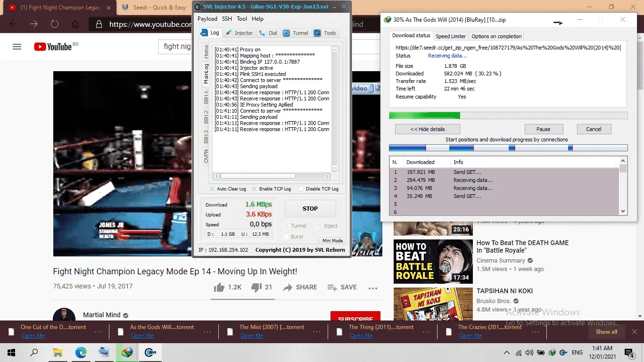Open options for The Mist torrent download
Image resolution: width=644 pixels, height=362 pixels.
pyautogui.click(x=317, y=332)
